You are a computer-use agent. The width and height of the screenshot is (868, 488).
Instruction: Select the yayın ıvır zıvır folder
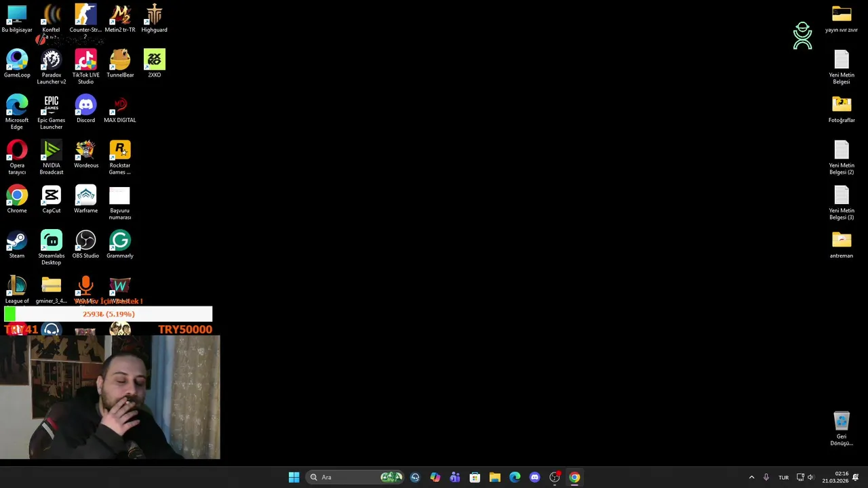point(842,19)
